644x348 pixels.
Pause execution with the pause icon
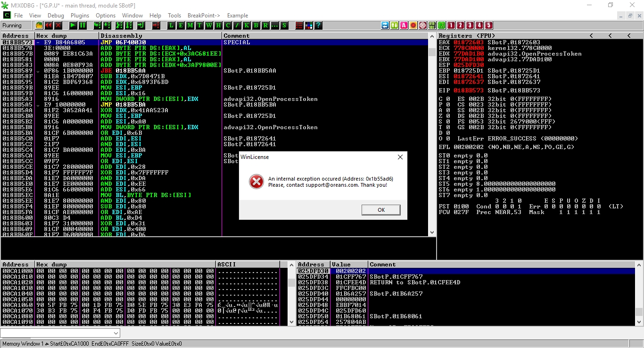tap(83, 25)
